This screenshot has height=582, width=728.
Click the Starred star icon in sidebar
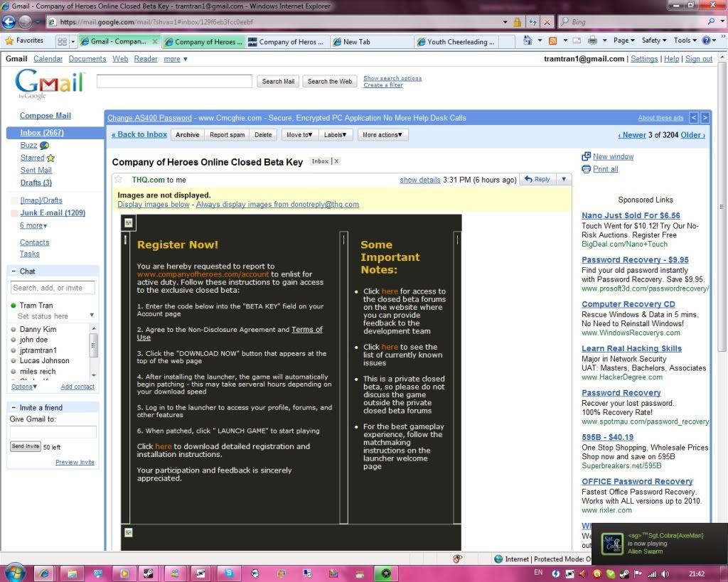(50, 158)
